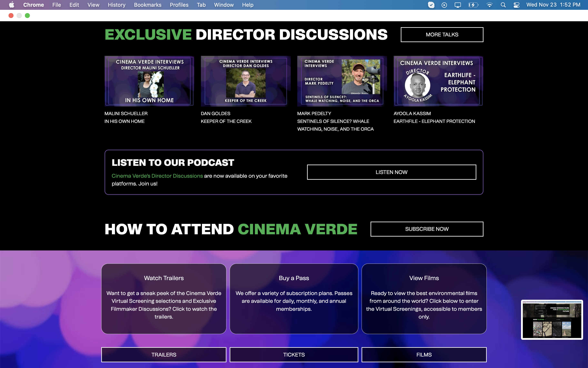Viewport: 588px width, 368px height.
Task: Open the screen mirroring display icon
Action: [458, 5]
